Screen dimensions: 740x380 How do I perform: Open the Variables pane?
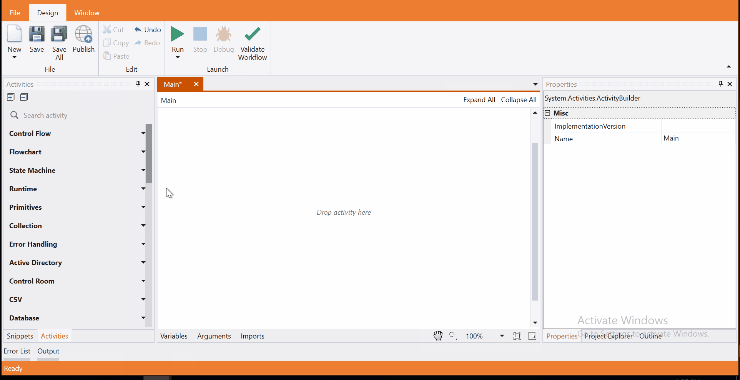tap(174, 336)
